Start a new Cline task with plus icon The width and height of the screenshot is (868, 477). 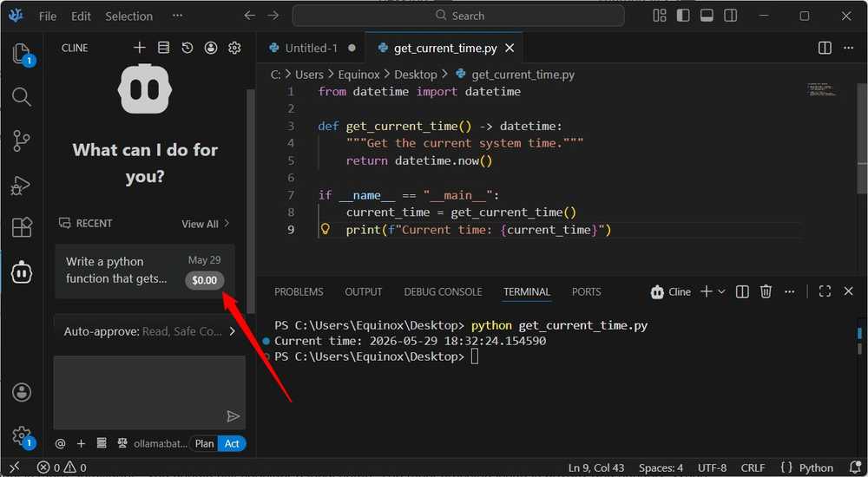(140, 48)
